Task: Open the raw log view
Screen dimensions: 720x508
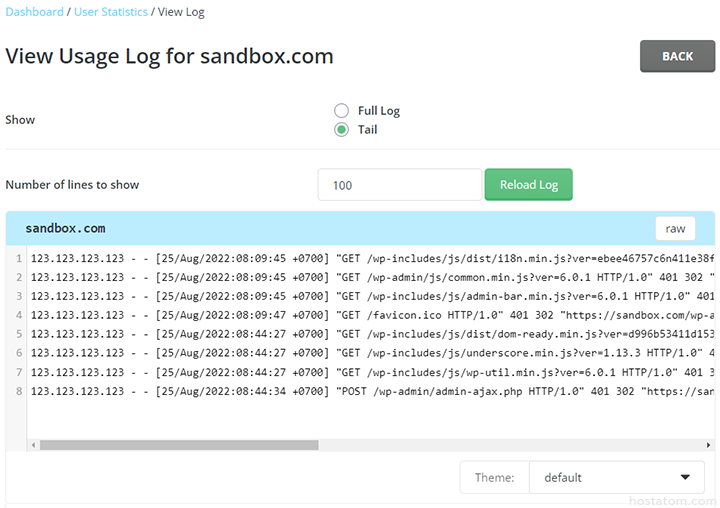Action: 675,229
